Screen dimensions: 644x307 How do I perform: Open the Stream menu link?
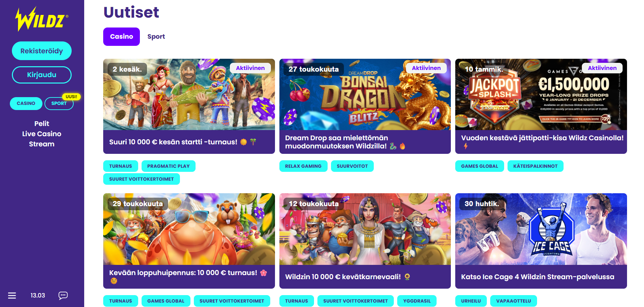coord(42,144)
